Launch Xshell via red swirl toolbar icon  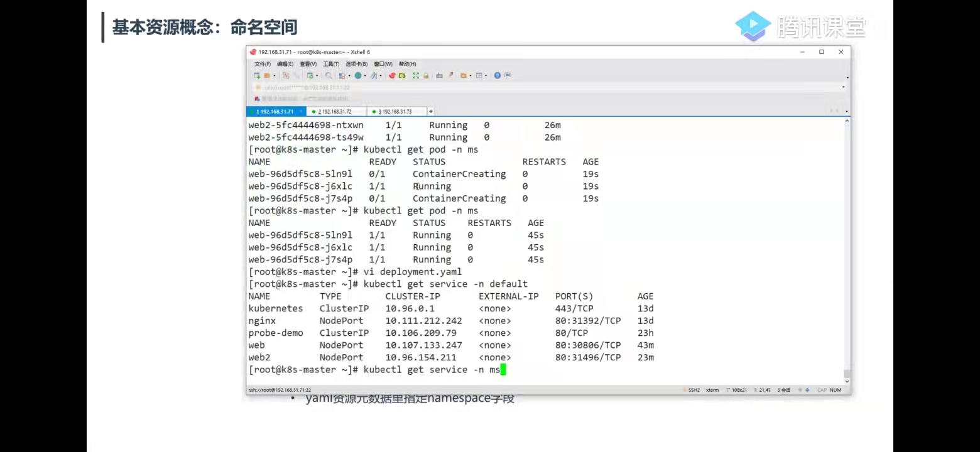click(392, 75)
